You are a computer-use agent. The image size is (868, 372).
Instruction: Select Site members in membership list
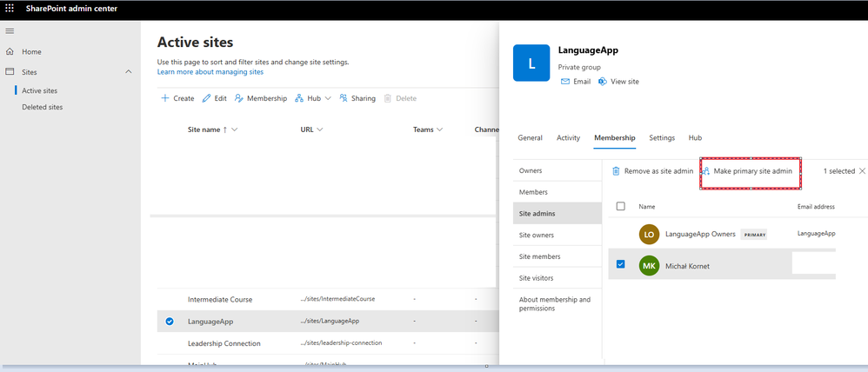(x=558, y=256)
